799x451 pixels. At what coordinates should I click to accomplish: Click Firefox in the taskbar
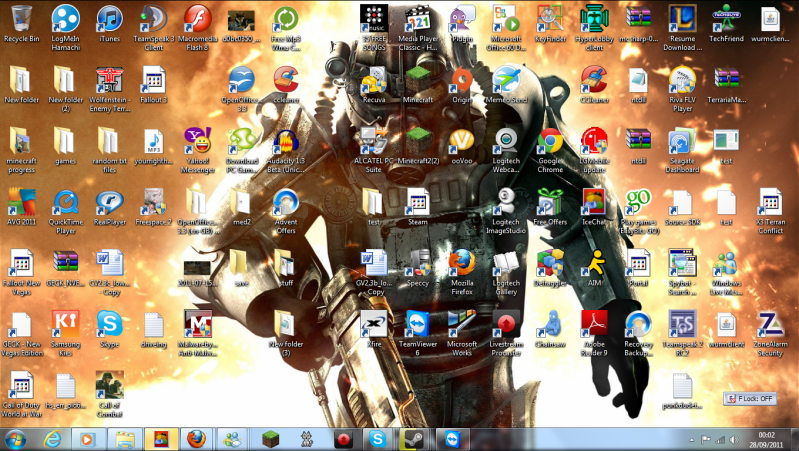pos(197,439)
